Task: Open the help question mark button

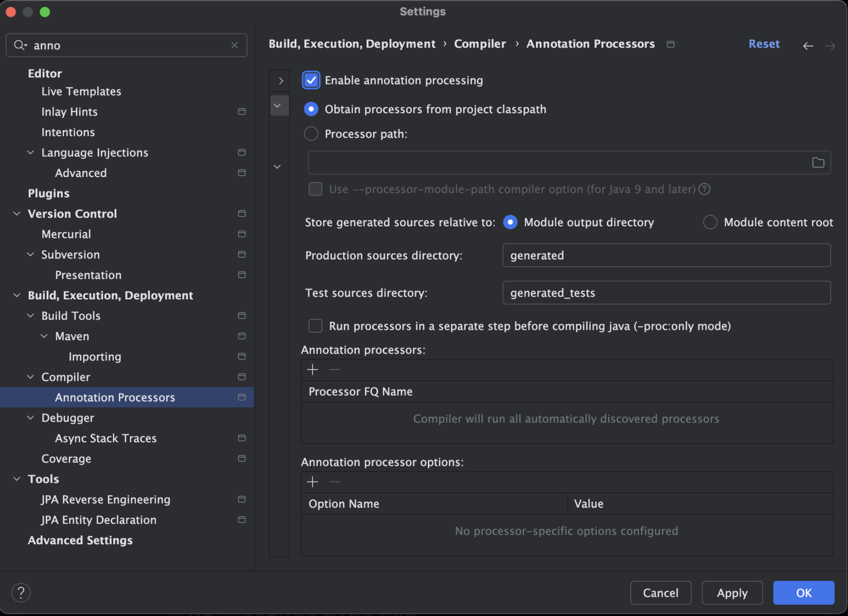Action: click(20, 593)
